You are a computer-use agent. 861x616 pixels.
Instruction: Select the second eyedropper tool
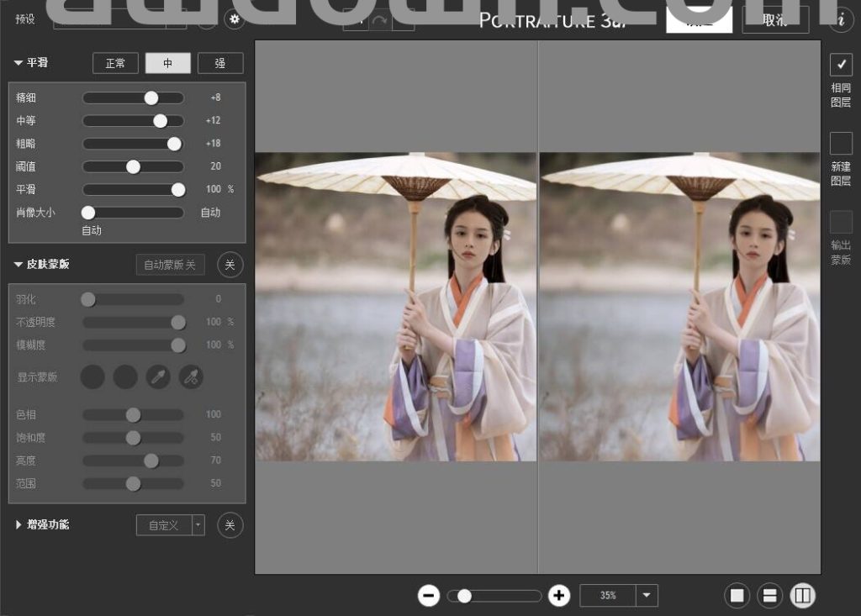pyautogui.click(x=191, y=376)
